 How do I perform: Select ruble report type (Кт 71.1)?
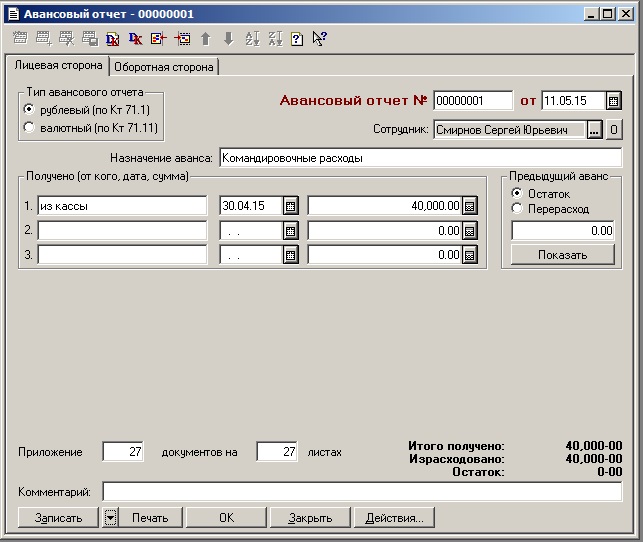pyautogui.click(x=28, y=109)
